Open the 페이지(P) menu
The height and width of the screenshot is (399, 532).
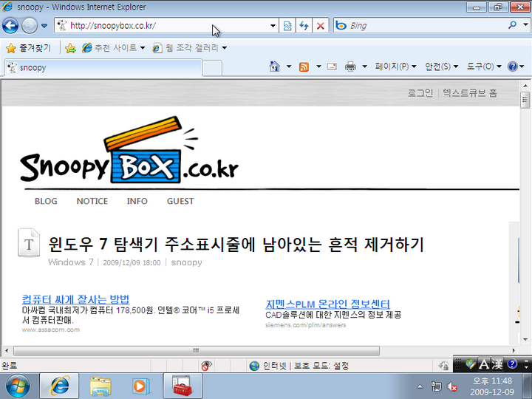[395, 66]
